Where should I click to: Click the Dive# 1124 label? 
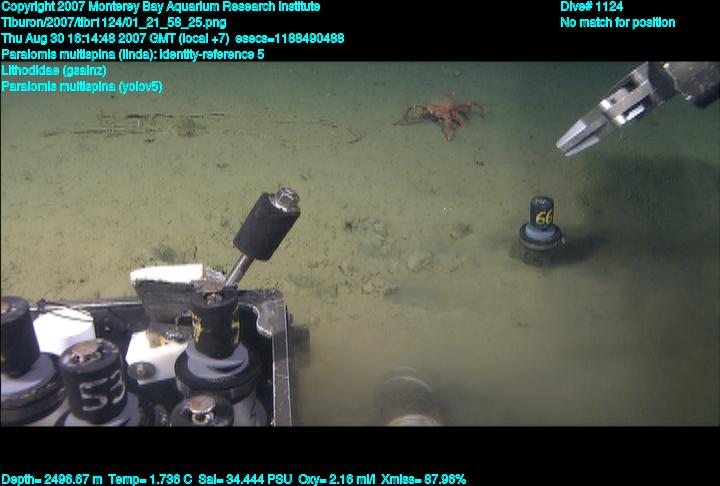click(592, 7)
